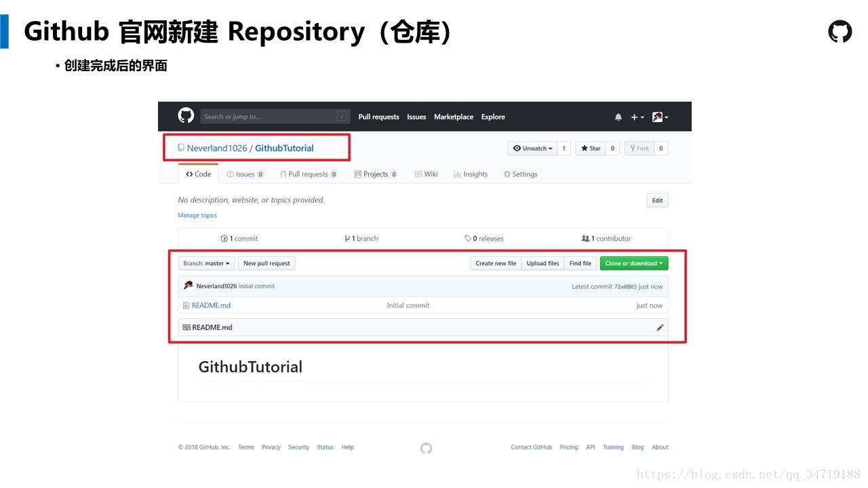Open the Projects tab
Screen dimensions: 868x488
[x=376, y=174]
